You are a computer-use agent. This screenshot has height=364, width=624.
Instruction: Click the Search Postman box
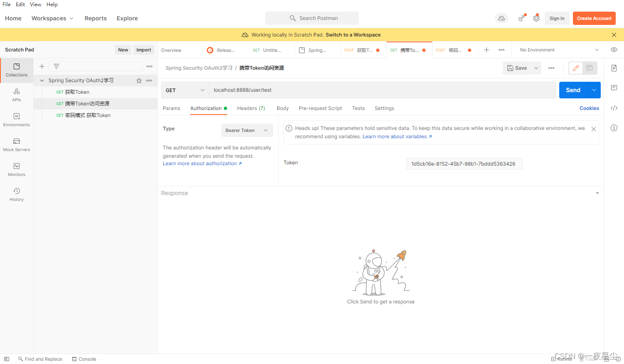[312, 18]
